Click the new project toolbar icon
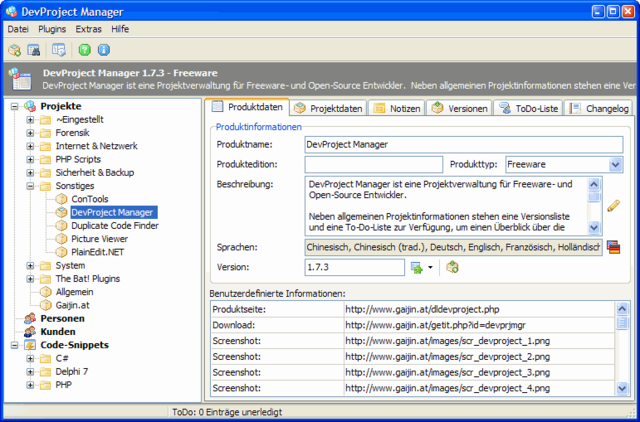The image size is (640, 422). 15,50
